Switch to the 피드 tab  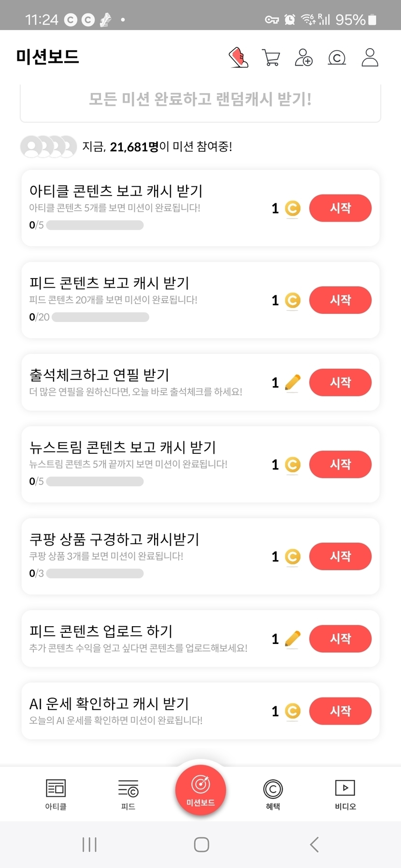(128, 794)
